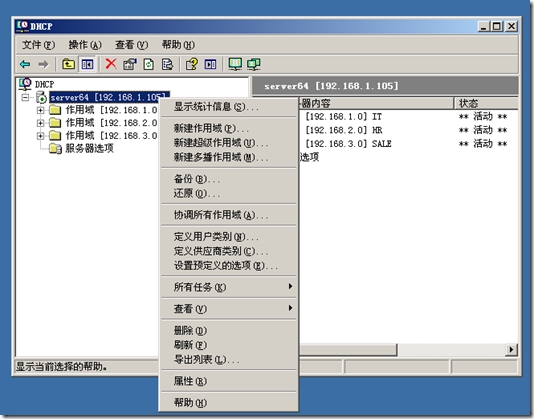
Task: Click the DHCP root node icon in tree
Action: pyautogui.click(x=25, y=83)
